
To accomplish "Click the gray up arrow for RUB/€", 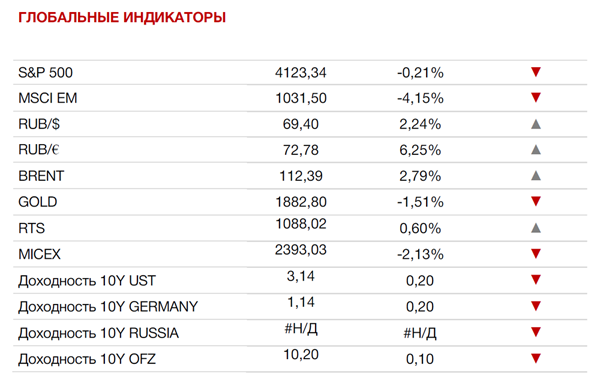I will tap(536, 150).
